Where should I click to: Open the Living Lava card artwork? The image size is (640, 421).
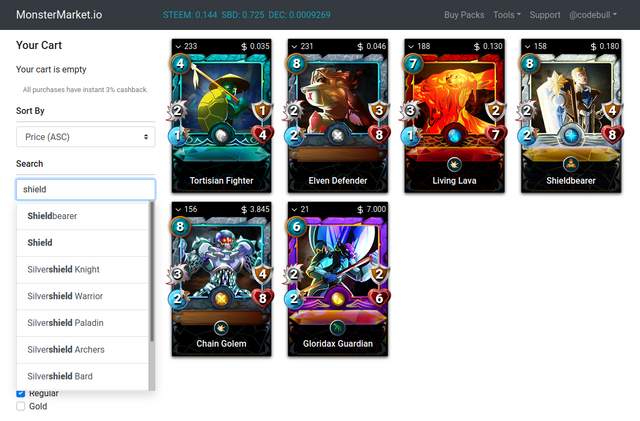454,98
